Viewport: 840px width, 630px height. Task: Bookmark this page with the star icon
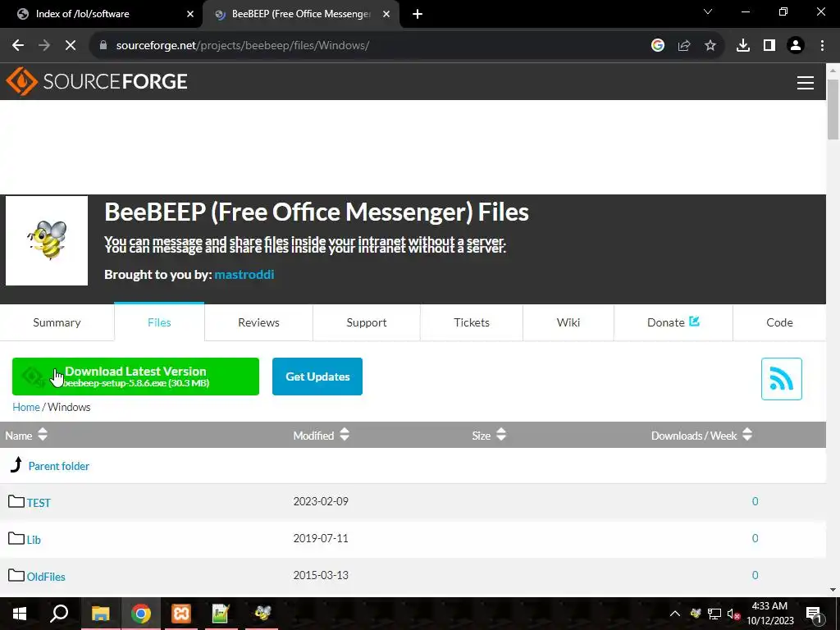click(710, 46)
